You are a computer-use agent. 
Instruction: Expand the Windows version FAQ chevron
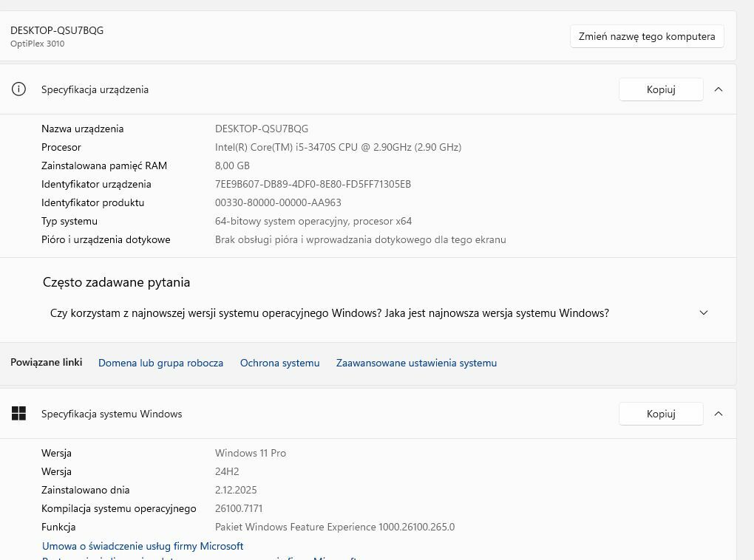tap(703, 313)
